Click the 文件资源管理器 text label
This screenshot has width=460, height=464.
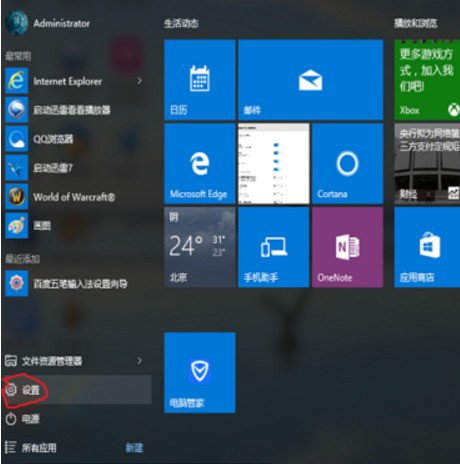52,361
